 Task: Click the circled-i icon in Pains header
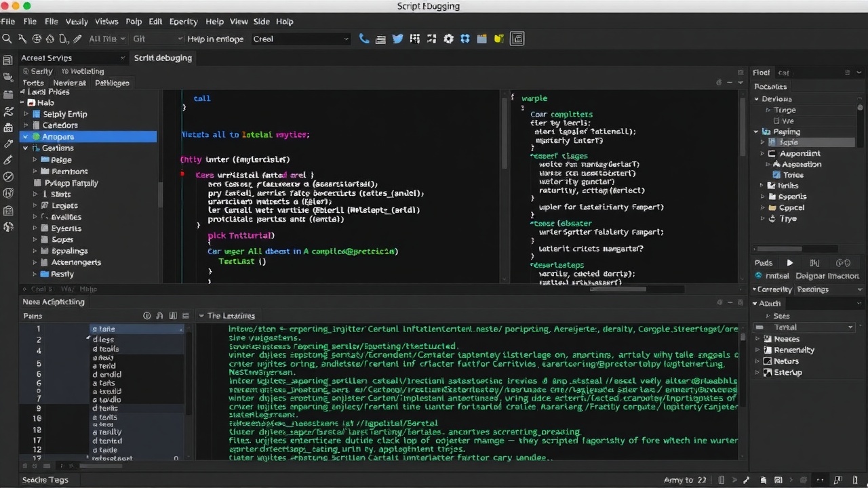(x=147, y=316)
